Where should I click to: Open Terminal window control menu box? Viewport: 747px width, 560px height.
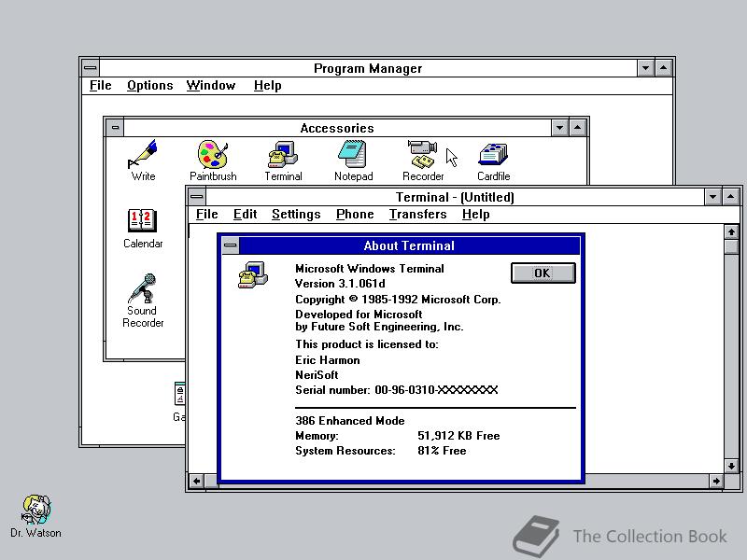click(196, 196)
